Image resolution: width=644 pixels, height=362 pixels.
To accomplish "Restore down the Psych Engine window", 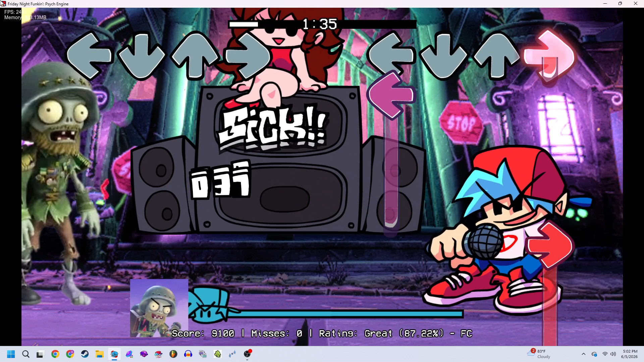I will point(620,4).
